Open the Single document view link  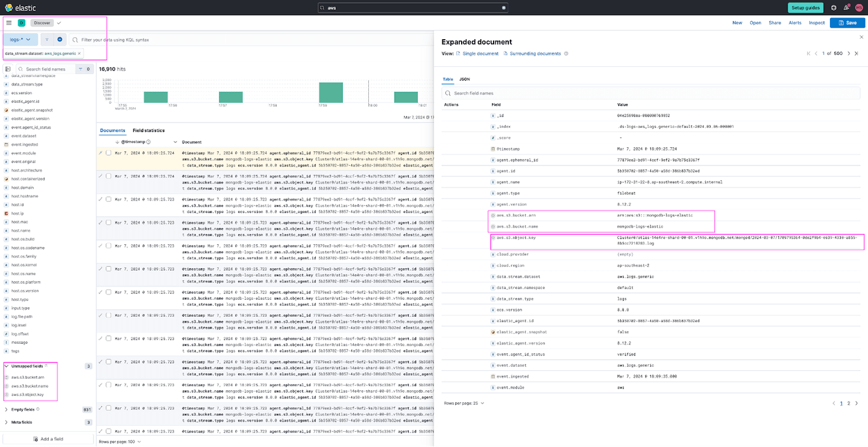pos(478,54)
